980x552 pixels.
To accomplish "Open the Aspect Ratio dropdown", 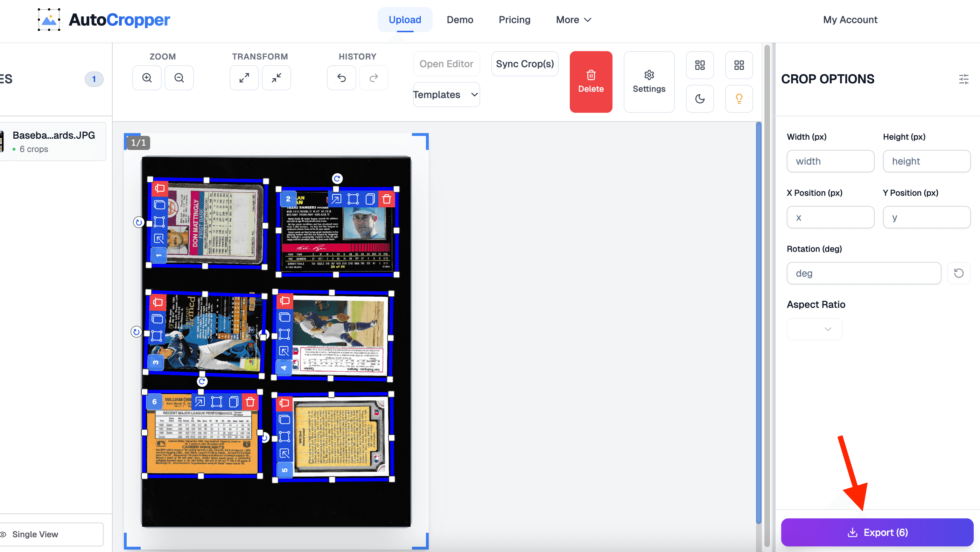I will [814, 329].
